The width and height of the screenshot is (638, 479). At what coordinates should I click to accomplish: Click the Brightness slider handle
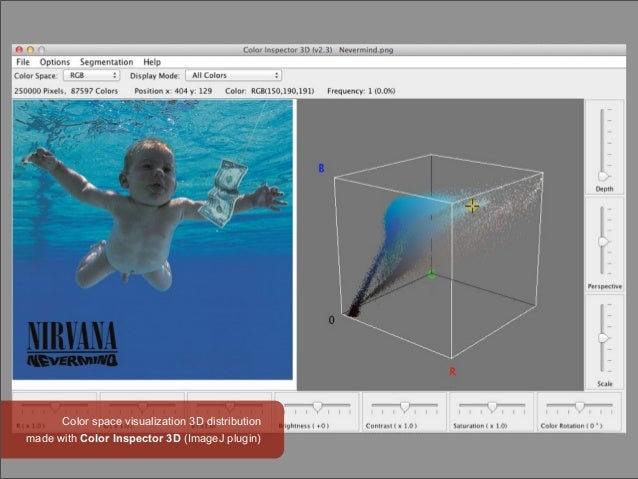pyautogui.click(x=317, y=406)
